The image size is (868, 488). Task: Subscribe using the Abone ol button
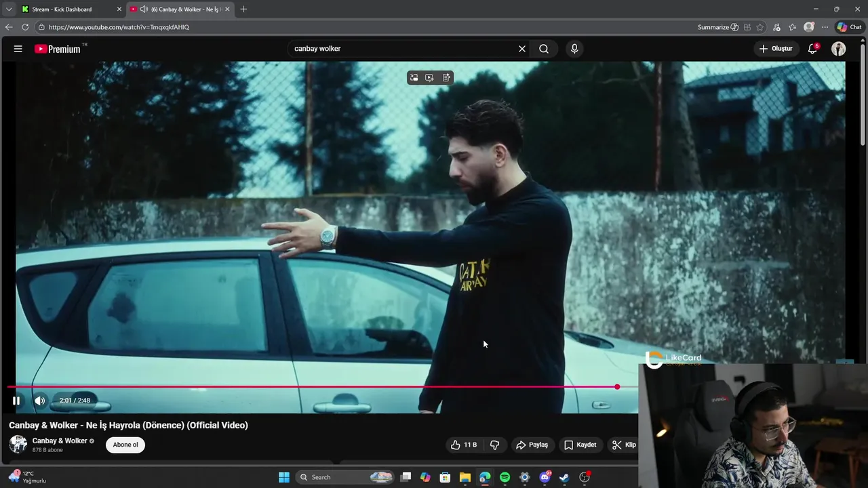tap(125, 445)
